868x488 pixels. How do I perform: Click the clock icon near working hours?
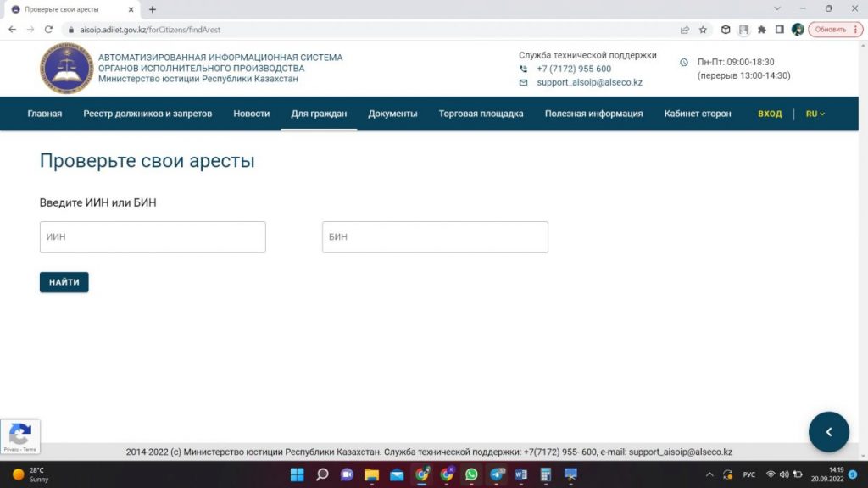(x=684, y=63)
